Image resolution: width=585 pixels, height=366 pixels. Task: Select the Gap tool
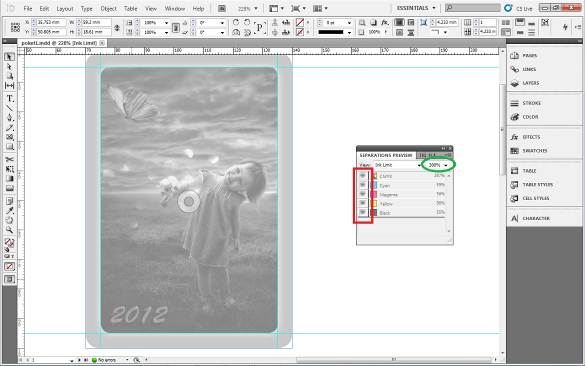click(9, 86)
